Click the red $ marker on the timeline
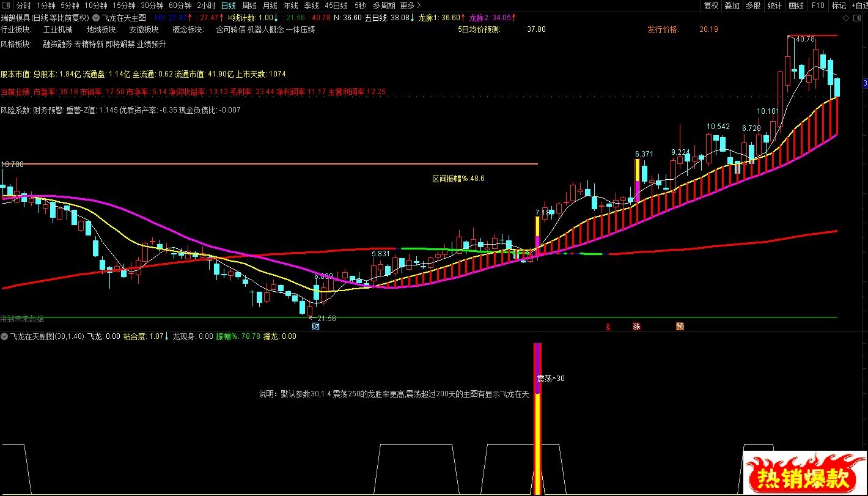Screen dimensions: 868x496 [608, 327]
